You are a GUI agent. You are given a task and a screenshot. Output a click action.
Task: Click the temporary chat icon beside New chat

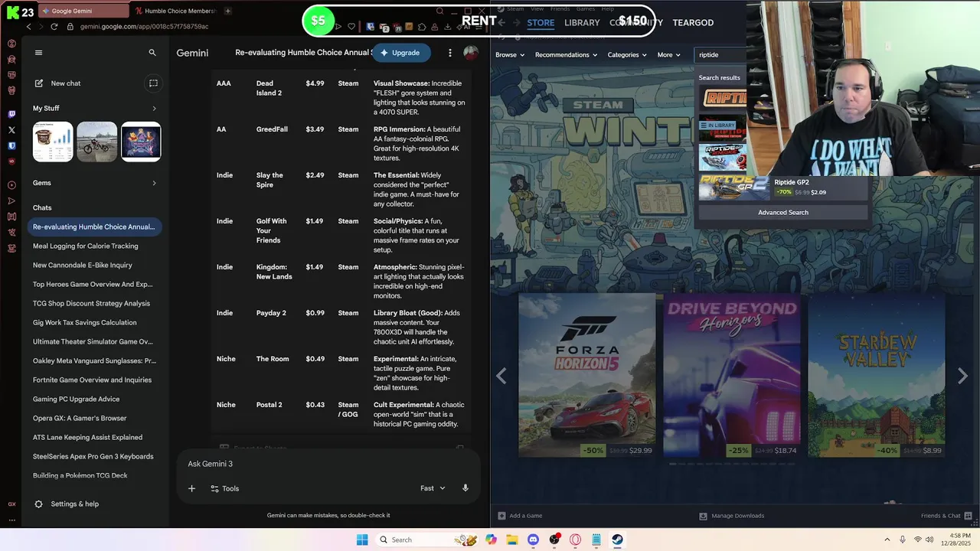pos(153,83)
